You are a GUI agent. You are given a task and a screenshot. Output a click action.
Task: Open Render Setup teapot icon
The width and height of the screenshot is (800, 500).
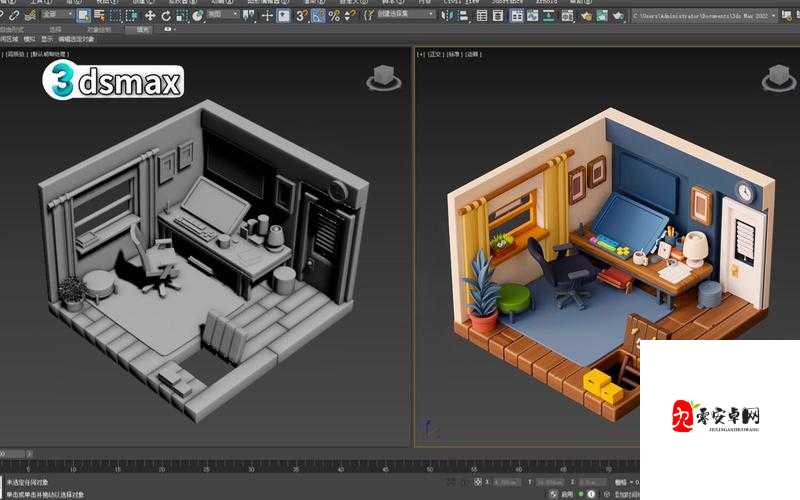coord(587,16)
